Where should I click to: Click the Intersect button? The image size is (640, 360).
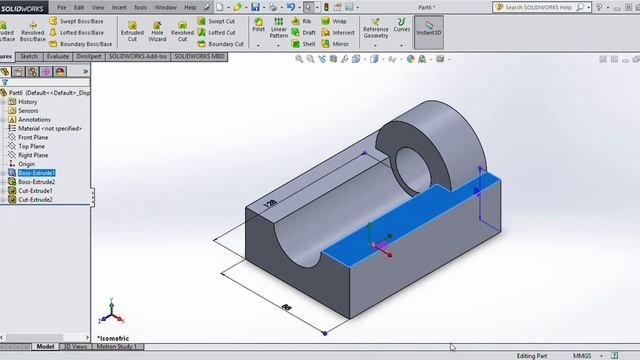coord(338,33)
